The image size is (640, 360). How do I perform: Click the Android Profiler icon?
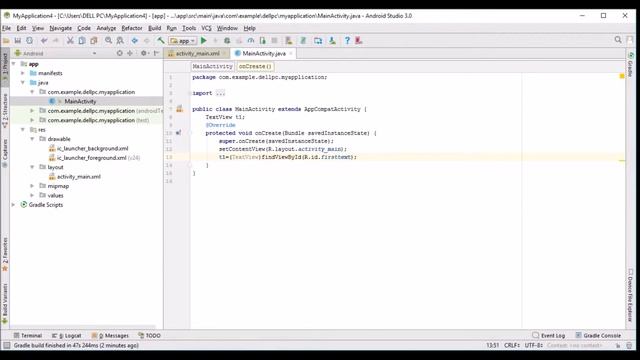(x=251, y=40)
